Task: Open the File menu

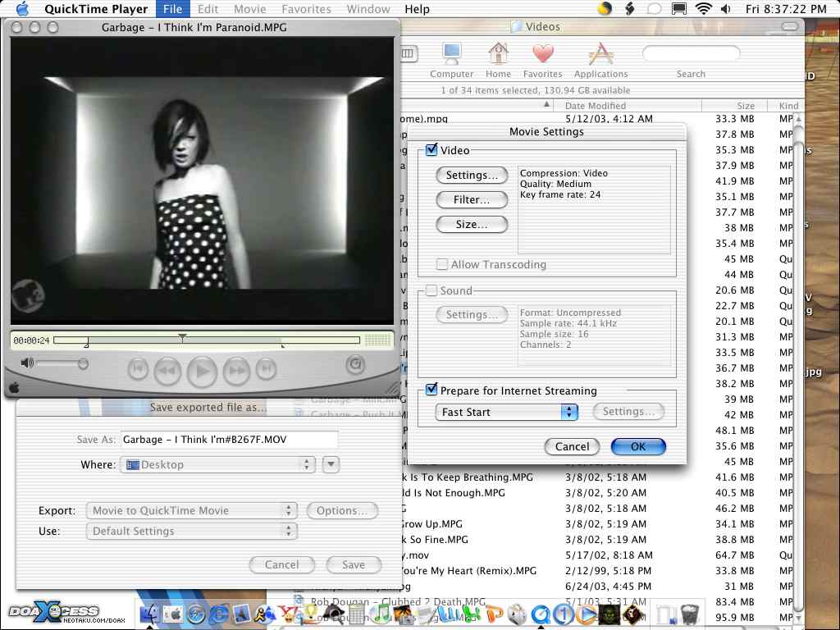Action: 172,9
